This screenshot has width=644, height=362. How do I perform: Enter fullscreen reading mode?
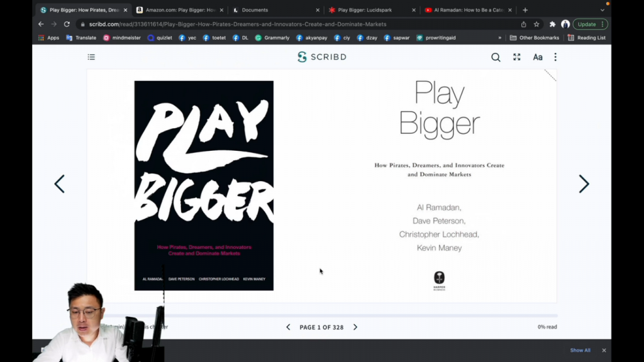(x=517, y=57)
